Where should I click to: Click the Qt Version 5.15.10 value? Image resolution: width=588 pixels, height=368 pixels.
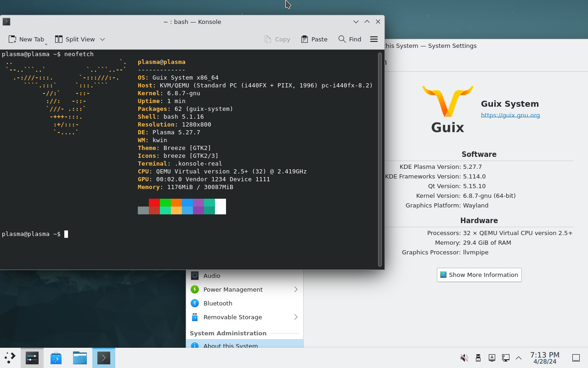tap(475, 186)
